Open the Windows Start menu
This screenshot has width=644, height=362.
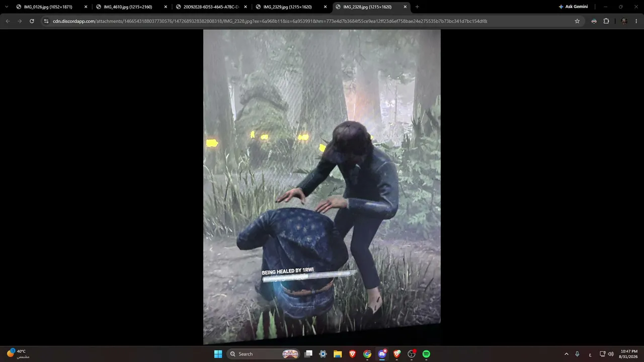(218, 354)
